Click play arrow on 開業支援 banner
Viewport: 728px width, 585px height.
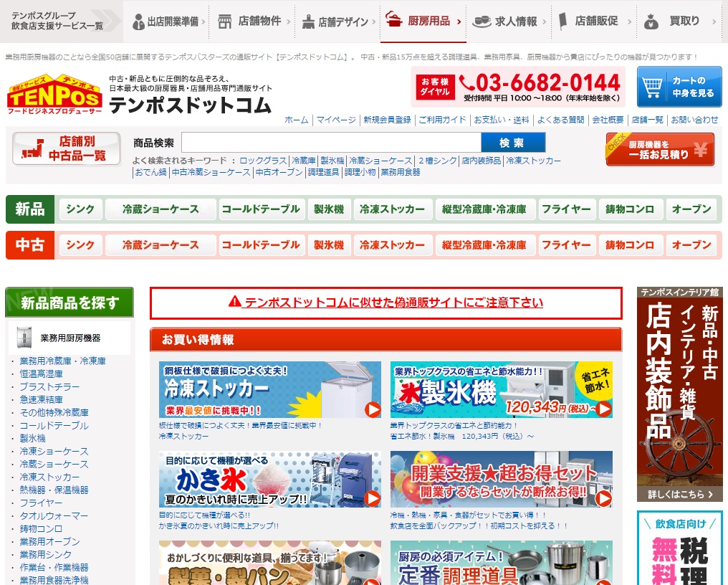603,498
